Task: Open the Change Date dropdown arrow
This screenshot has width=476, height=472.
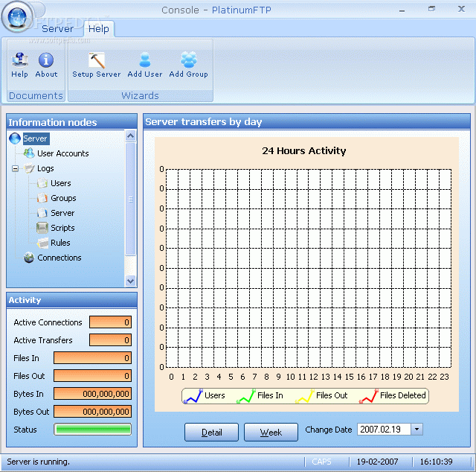Action: coord(416,429)
